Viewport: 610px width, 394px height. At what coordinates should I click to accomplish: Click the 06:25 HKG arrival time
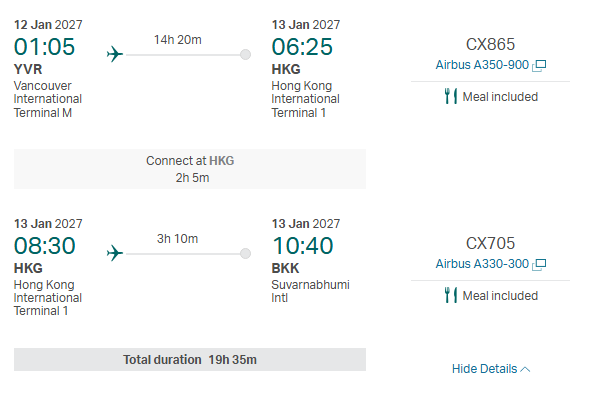click(x=302, y=47)
